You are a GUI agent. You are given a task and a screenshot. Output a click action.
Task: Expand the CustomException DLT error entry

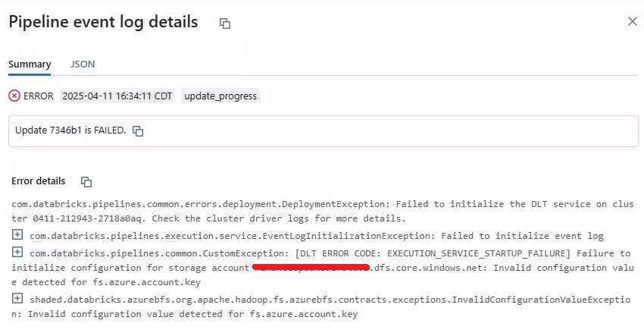[x=17, y=253]
